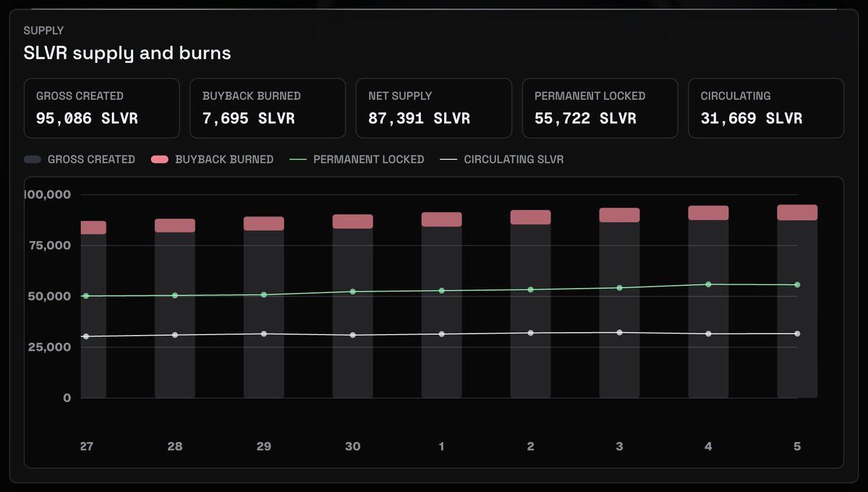
Task: Click the white circulating point on day 3
Action: [x=620, y=332]
